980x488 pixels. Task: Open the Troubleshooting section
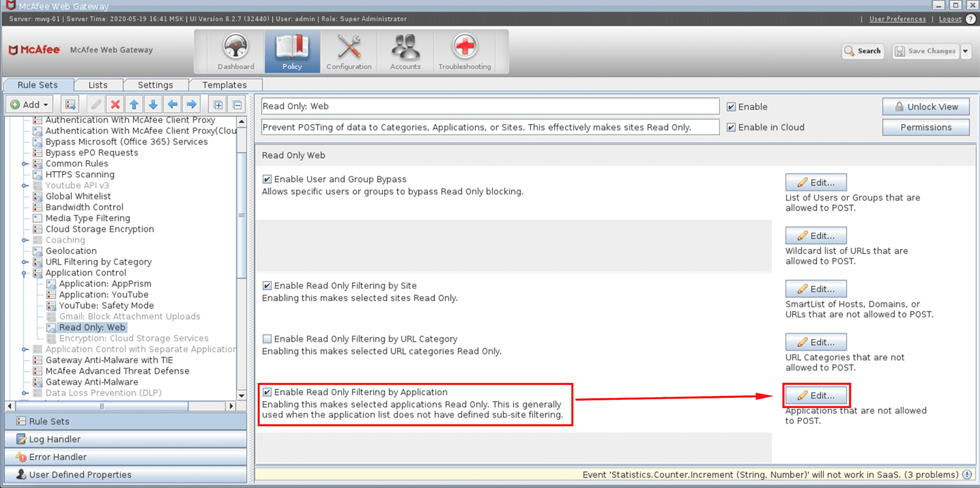[465, 52]
